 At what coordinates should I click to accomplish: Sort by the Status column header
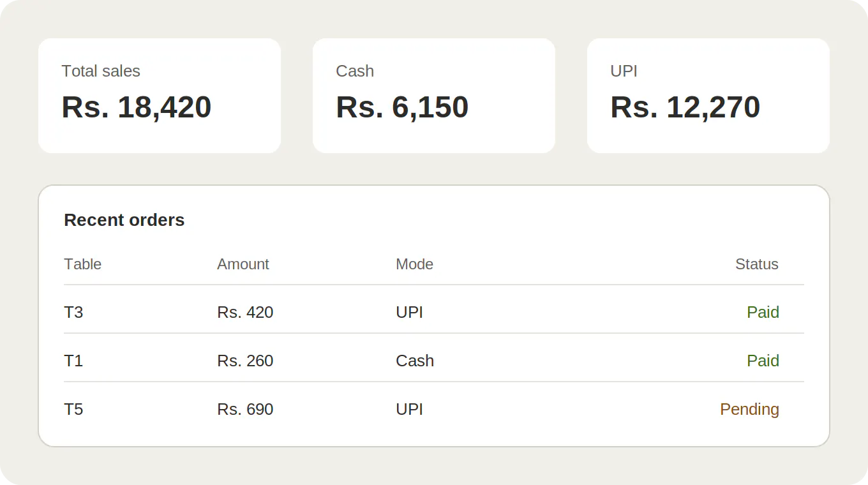pyautogui.click(x=757, y=264)
